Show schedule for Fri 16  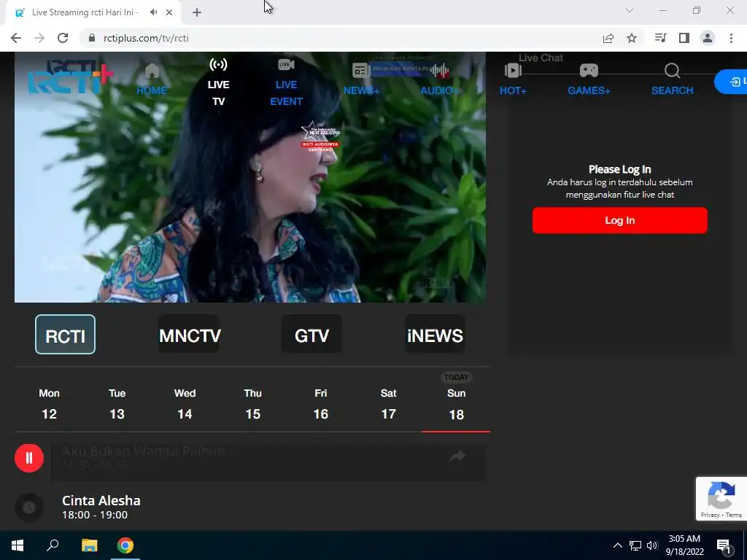click(321, 404)
